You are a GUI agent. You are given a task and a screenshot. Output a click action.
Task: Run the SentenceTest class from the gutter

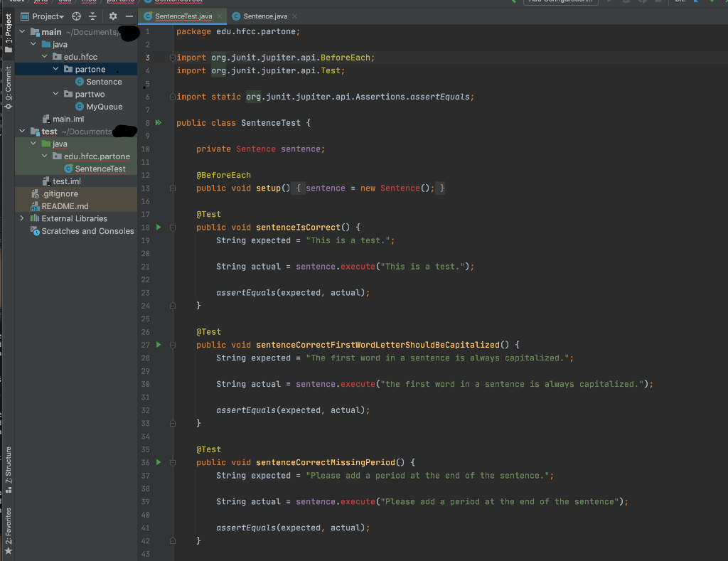coord(159,122)
